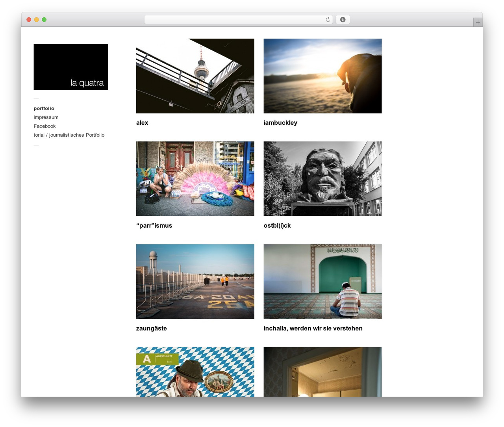This screenshot has height=427, width=504.
Task: Open the iambuckley sunset thumbnail
Action: point(322,76)
